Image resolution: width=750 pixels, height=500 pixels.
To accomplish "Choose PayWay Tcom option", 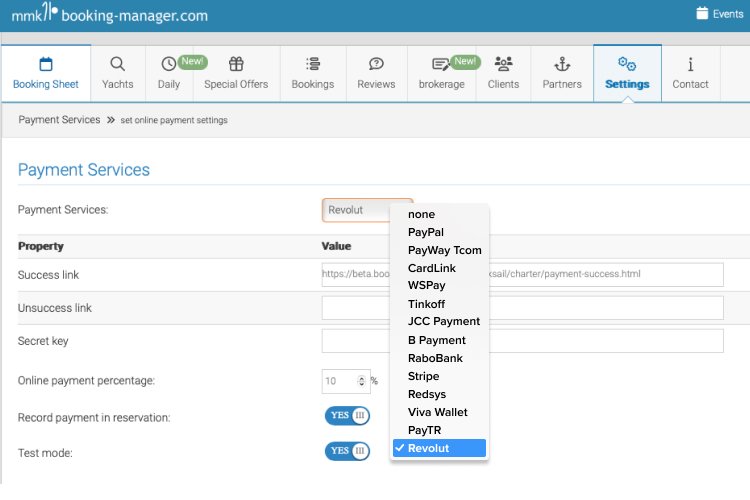I will pyautogui.click(x=439, y=250).
